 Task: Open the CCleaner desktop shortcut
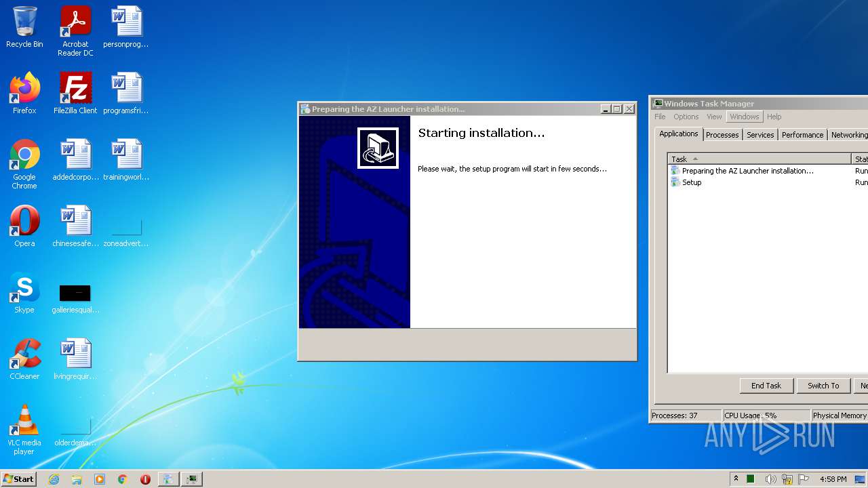[24, 359]
